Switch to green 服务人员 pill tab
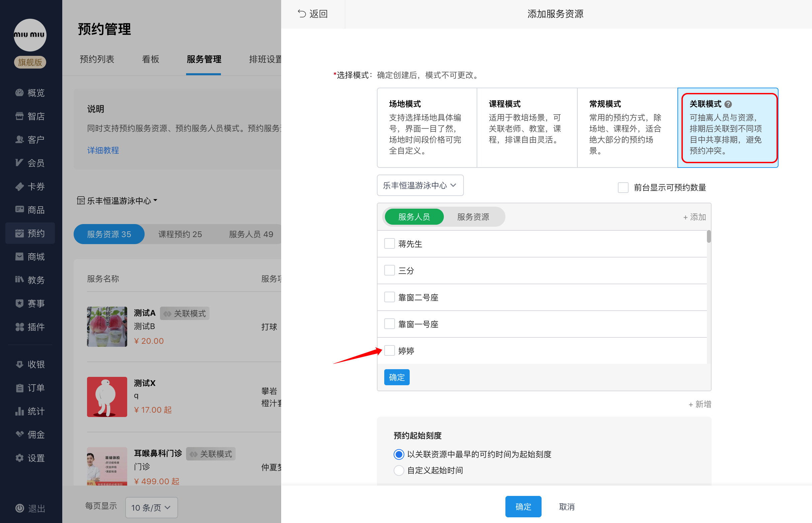 coord(414,217)
